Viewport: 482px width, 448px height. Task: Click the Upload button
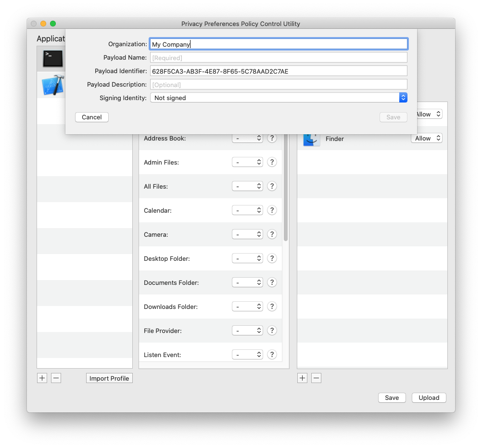(429, 397)
